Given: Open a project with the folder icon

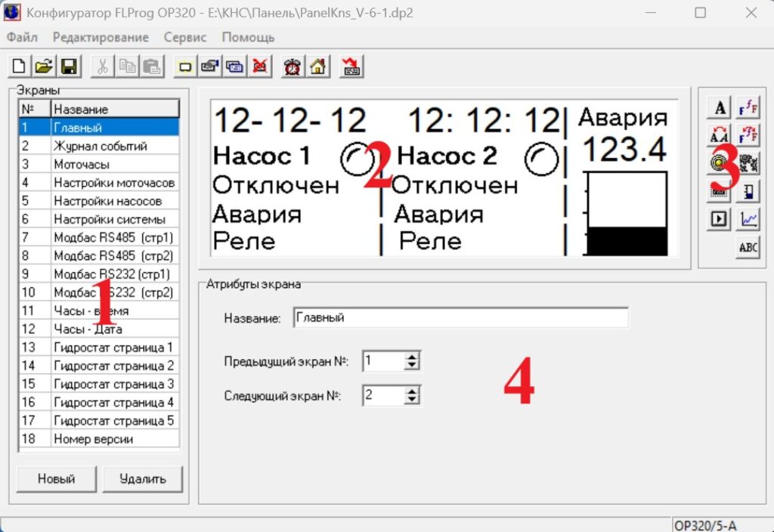Looking at the screenshot, I should 44,67.
